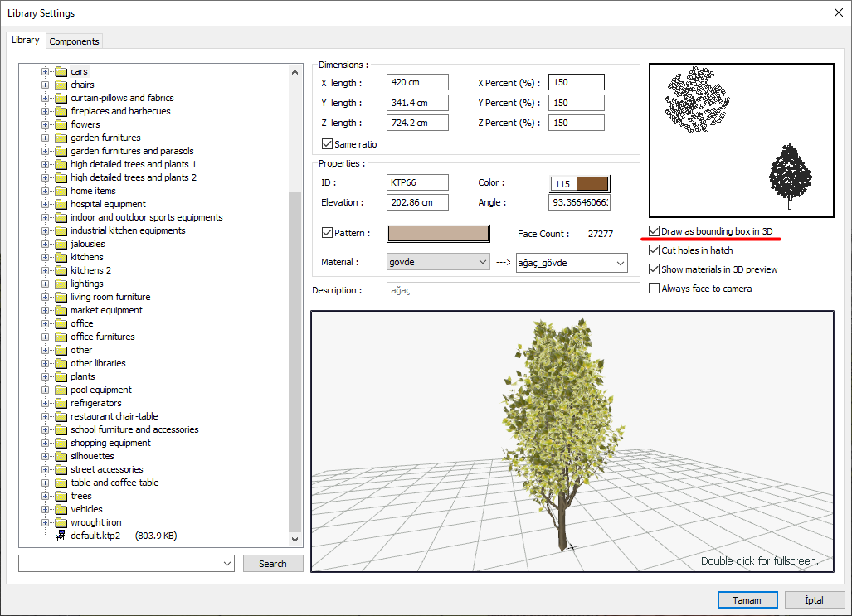The width and height of the screenshot is (852, 616).
Task: Select the Library tab
Action: click(x=25, y=40)
